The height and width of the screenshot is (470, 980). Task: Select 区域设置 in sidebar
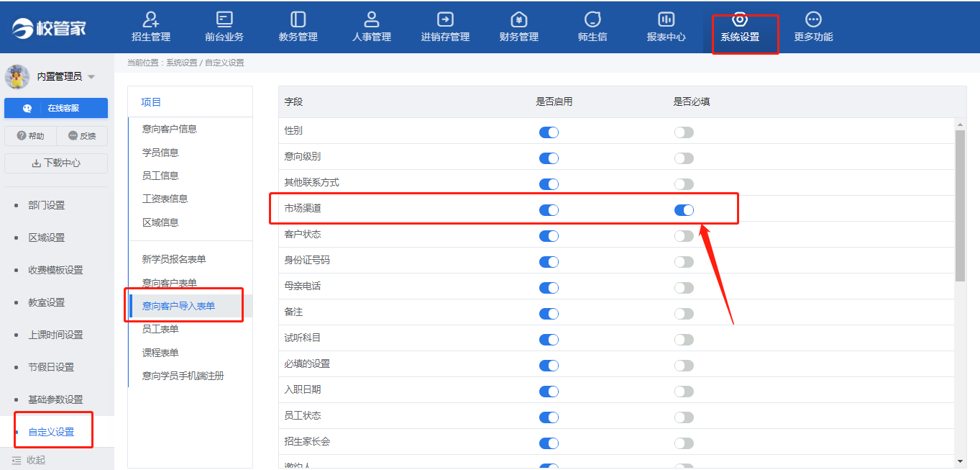[x=47, y=238]
